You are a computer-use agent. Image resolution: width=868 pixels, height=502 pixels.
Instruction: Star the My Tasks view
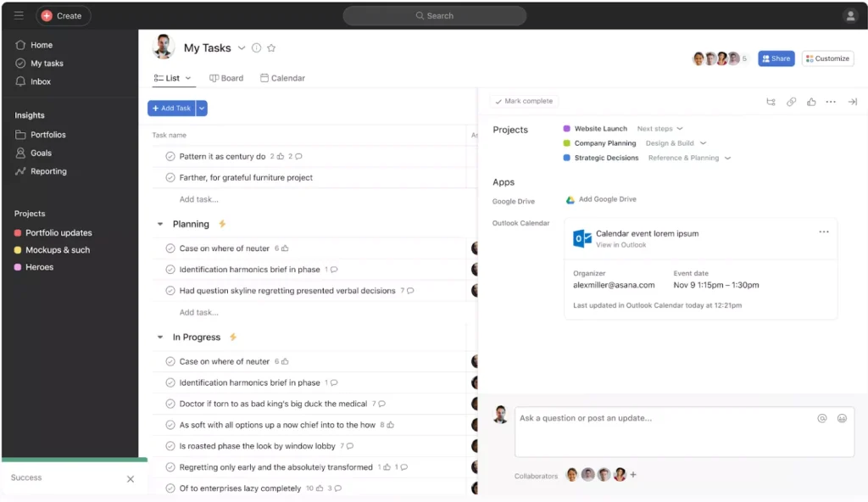(x=271, y=48)
